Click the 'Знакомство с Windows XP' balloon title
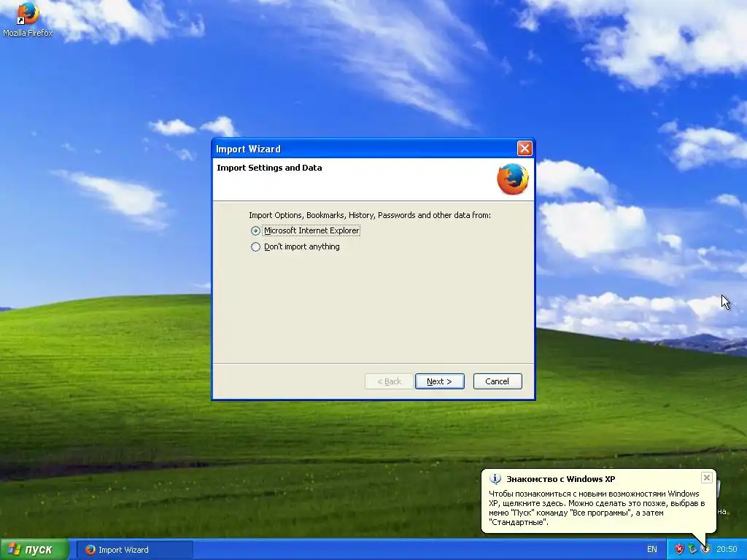Viewport: 747px width, 560px height. (560, 479)
